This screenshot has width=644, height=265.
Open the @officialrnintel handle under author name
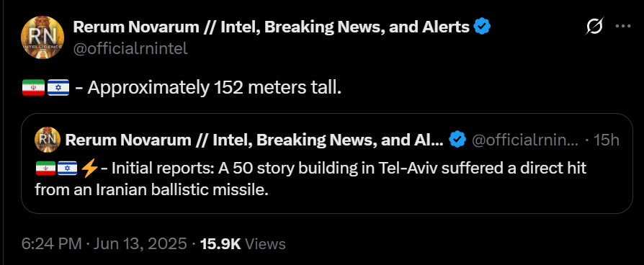pyautogui.click(x=130, y=49)
